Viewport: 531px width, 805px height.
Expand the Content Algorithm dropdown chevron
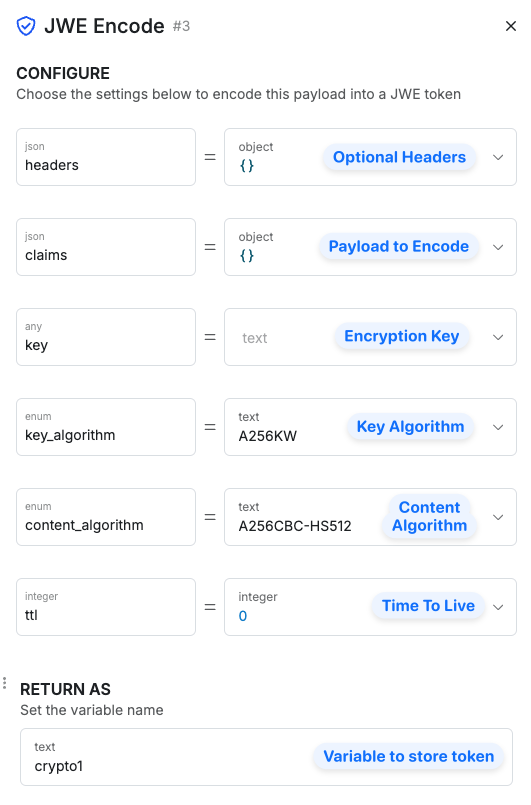coord(498,517)
